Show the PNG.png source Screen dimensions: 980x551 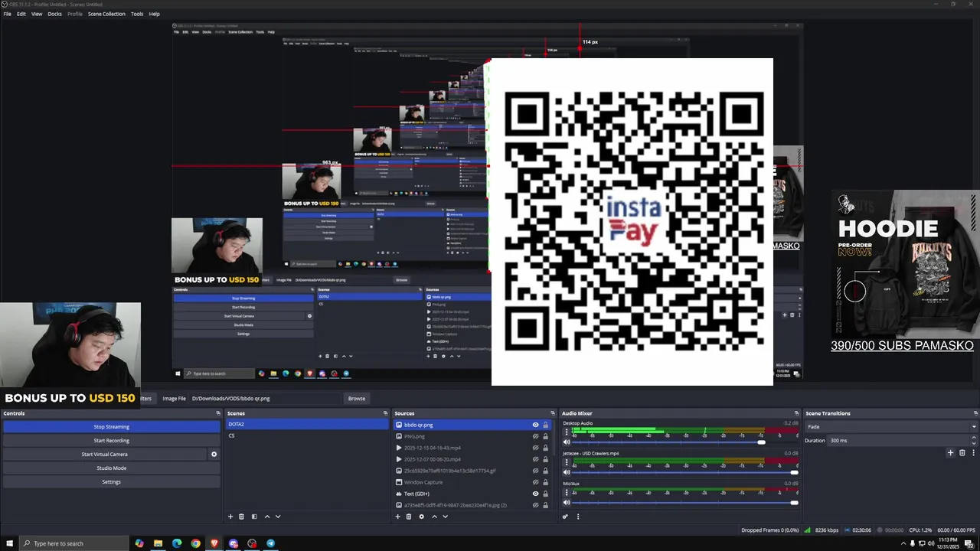[x=536, y=436]
